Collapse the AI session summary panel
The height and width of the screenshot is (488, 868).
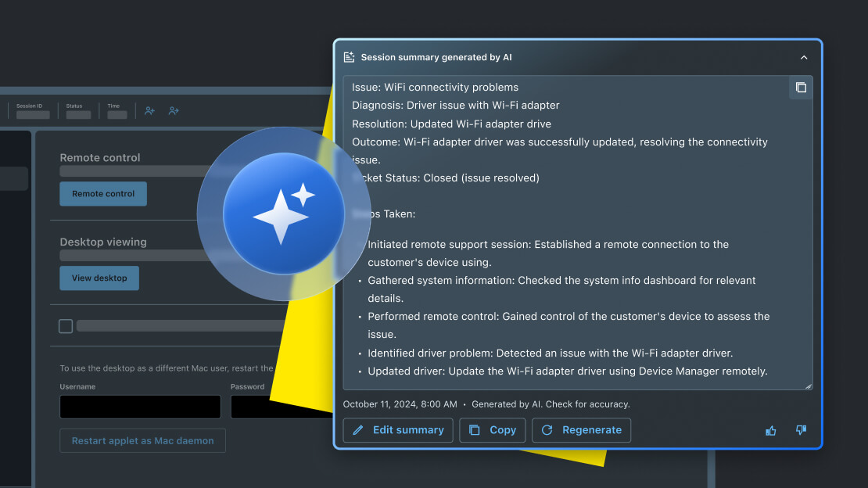[x=804, y=58]
